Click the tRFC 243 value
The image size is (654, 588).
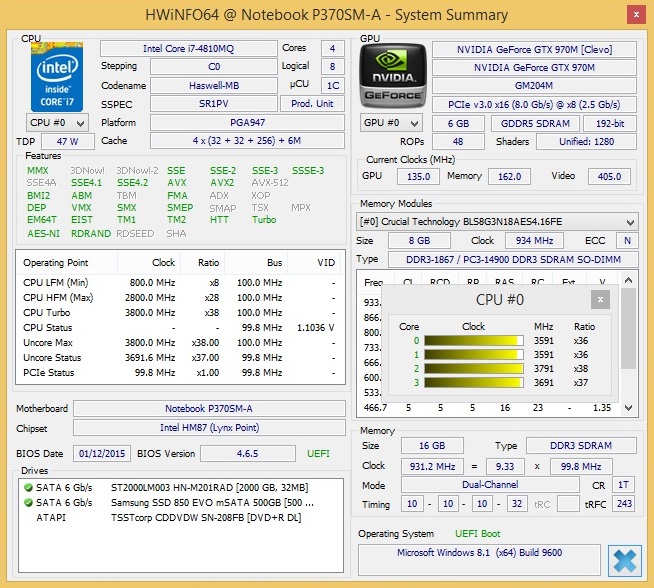point(624,503)
